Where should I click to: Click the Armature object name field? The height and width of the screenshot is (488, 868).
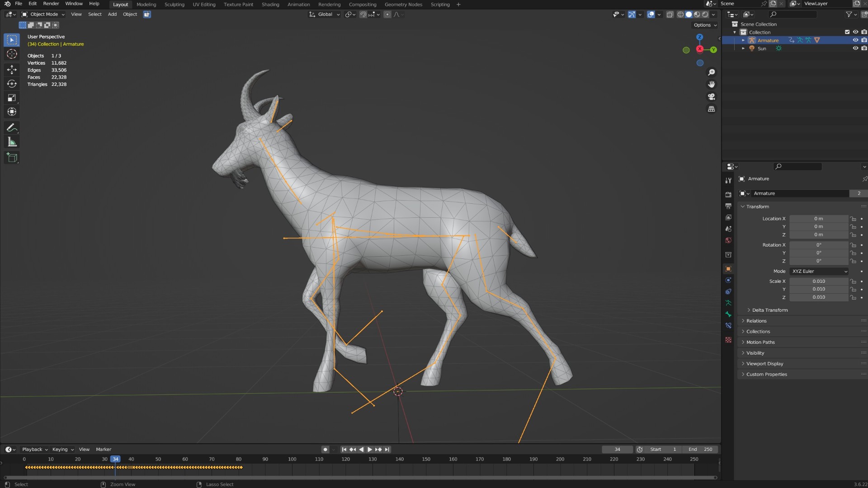(x=799, y=193)
